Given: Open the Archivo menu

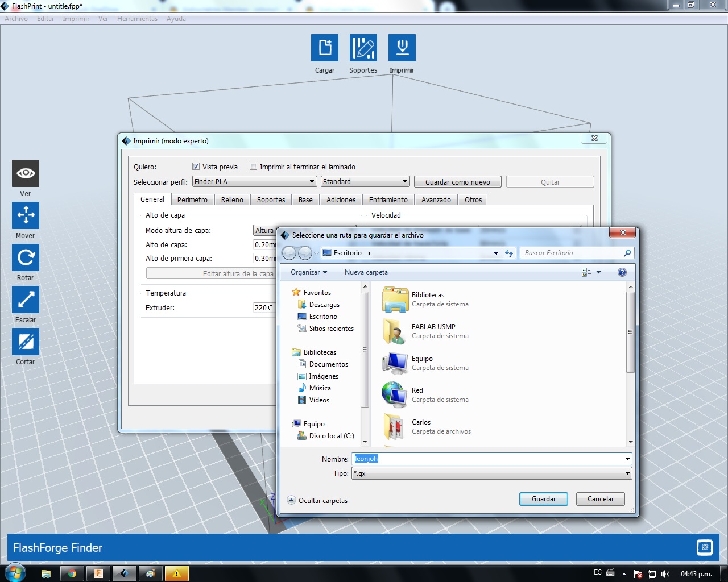Looking at the screenshot, I should coord(16,19).
